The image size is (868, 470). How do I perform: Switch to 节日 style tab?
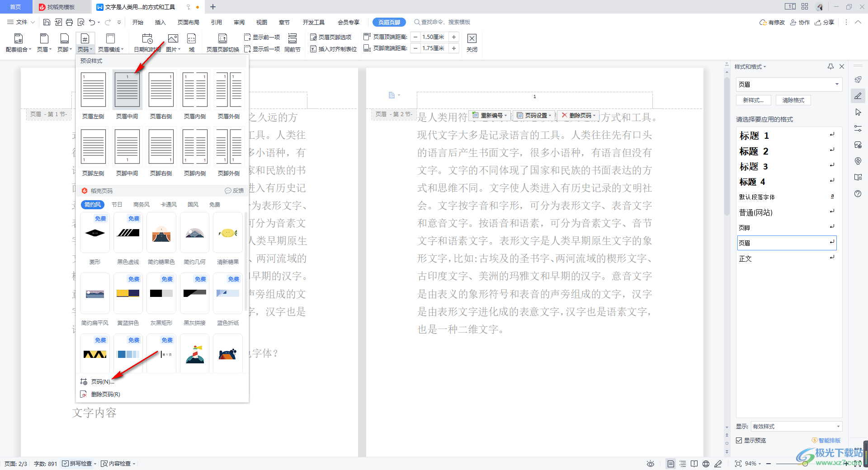tap(117, 205)
